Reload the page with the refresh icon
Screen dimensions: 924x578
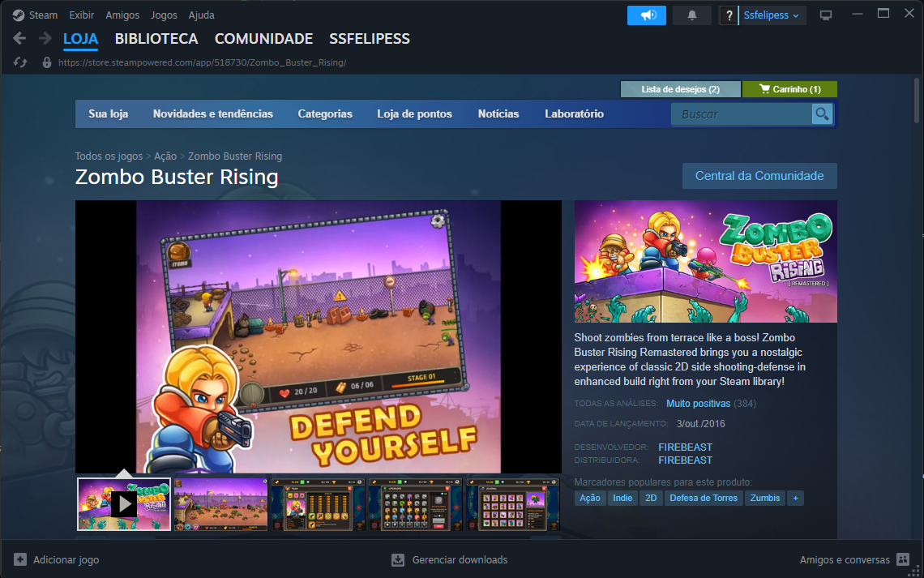pos(20,62)
